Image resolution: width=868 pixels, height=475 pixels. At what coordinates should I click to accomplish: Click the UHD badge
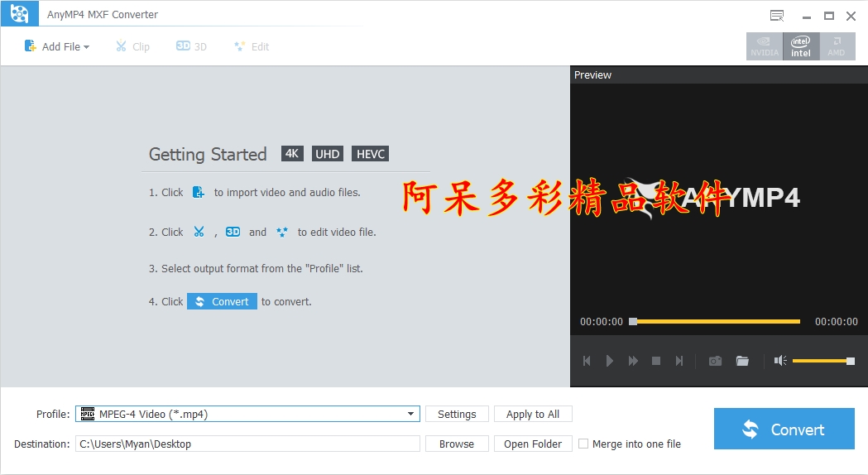[x=327, y=153]
